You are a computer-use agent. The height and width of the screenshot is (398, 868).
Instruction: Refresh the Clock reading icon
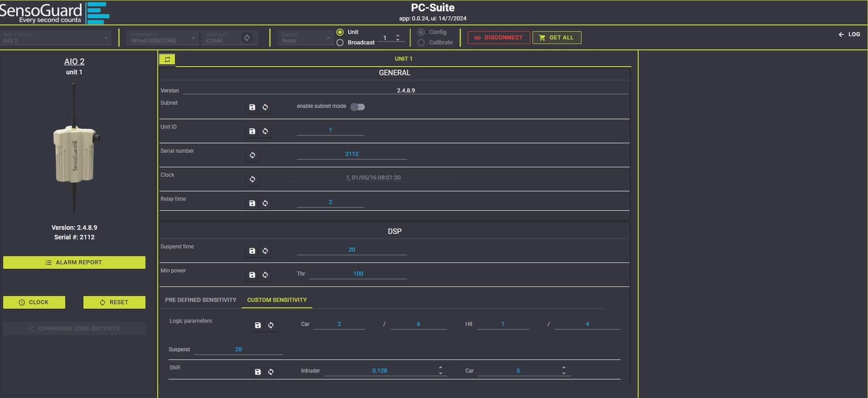point(252,180)
